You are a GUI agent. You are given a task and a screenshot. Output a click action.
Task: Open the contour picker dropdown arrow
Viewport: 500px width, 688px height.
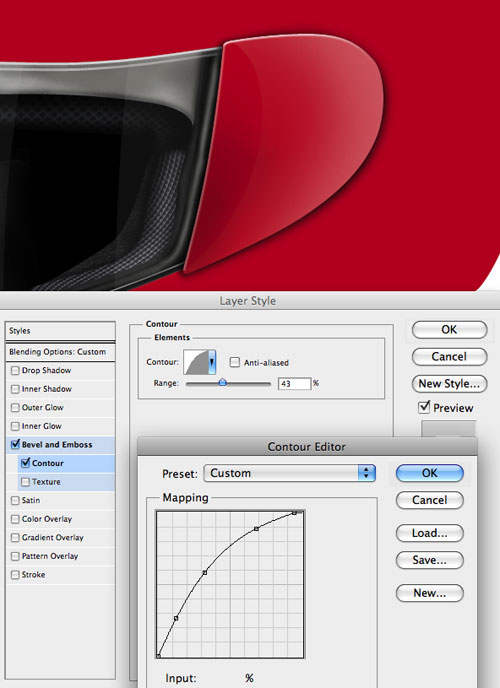pos(212,362)
